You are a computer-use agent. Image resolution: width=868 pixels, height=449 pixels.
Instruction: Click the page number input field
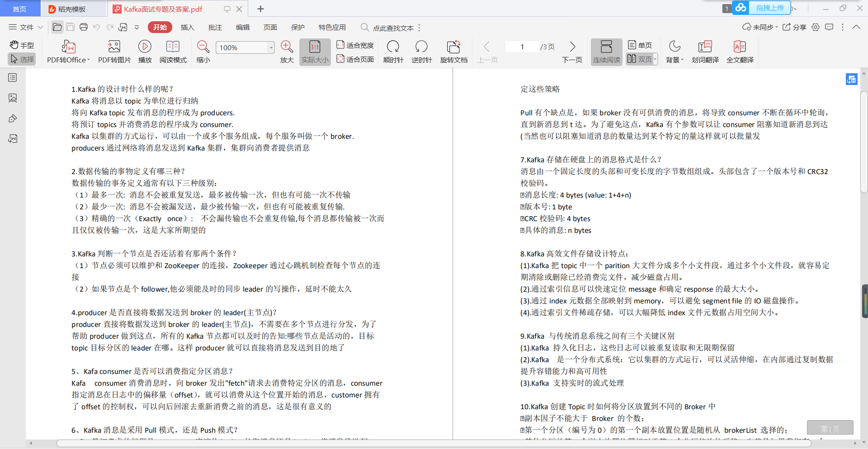point(522,47)
